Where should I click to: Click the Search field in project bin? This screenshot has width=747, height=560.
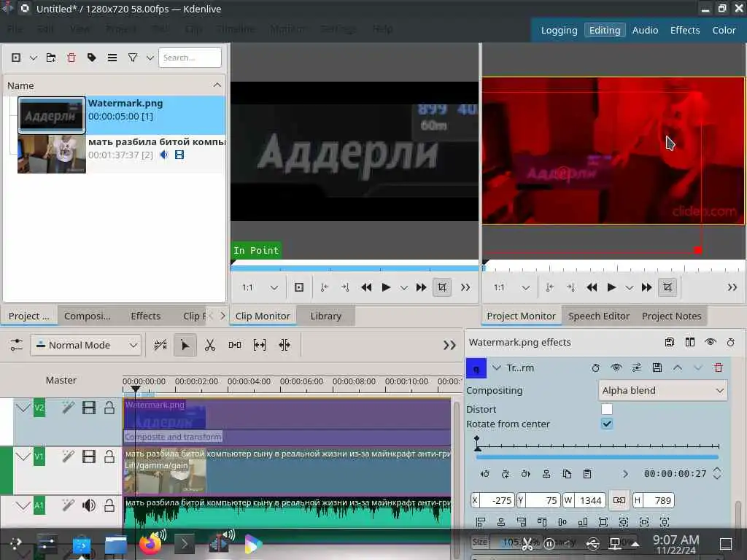pyautogui.click(x=190, y=58)
